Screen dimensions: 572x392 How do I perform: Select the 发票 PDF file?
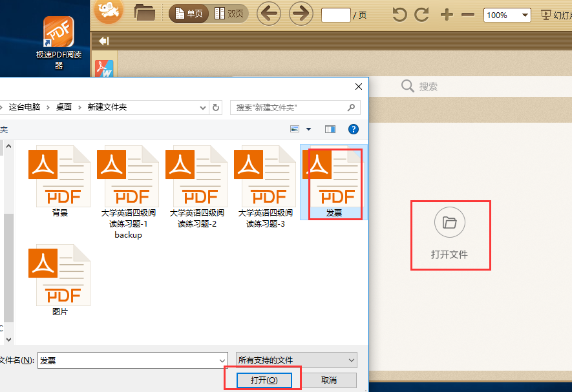334,182
